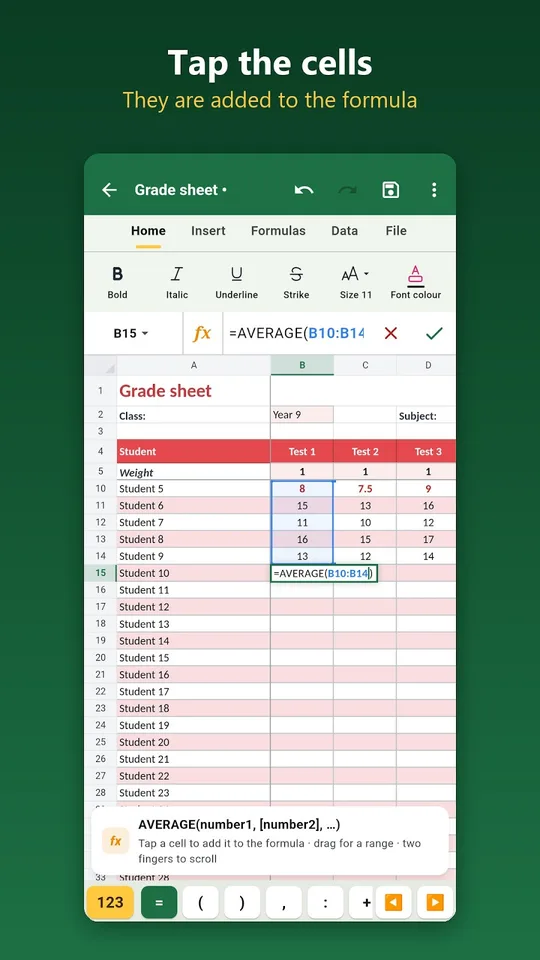Tap the 'Test 2' header cell
Screen dimensions: 540x960
[365, 451]
